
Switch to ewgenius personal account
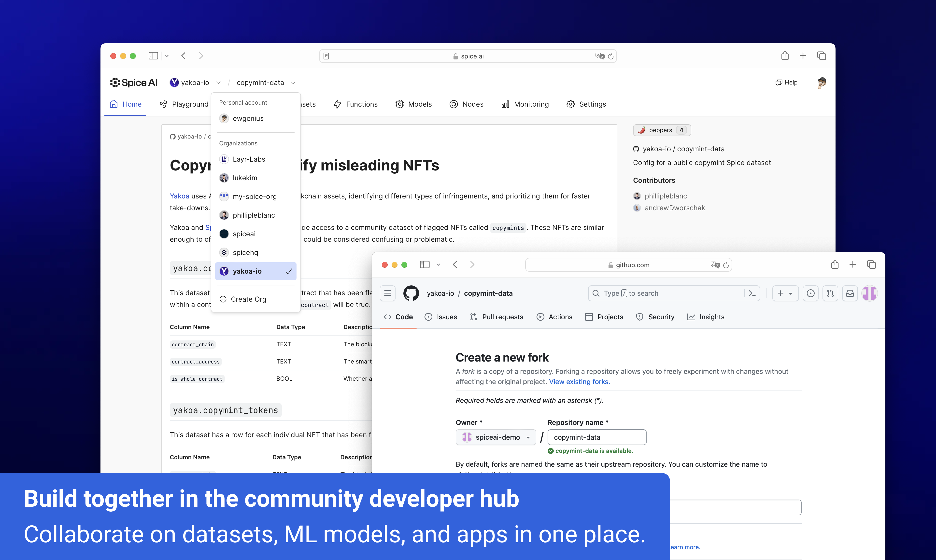[x=248, y=118]
